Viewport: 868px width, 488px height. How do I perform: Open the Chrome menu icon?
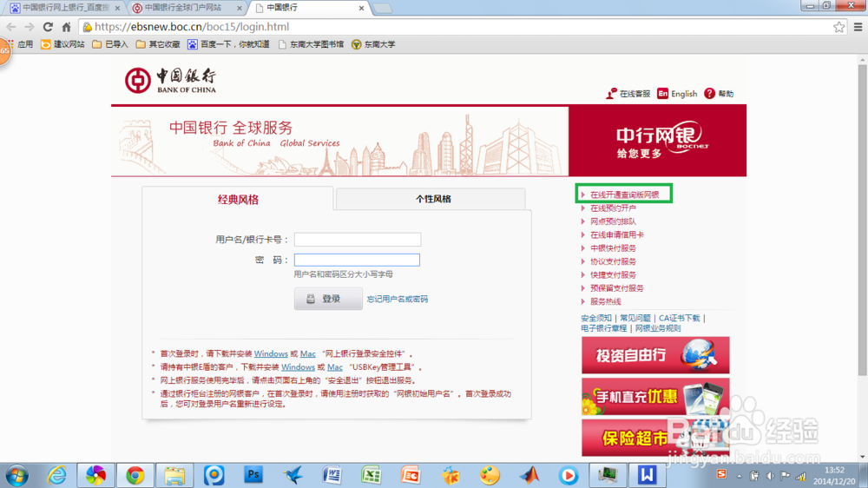pos(858,27)
